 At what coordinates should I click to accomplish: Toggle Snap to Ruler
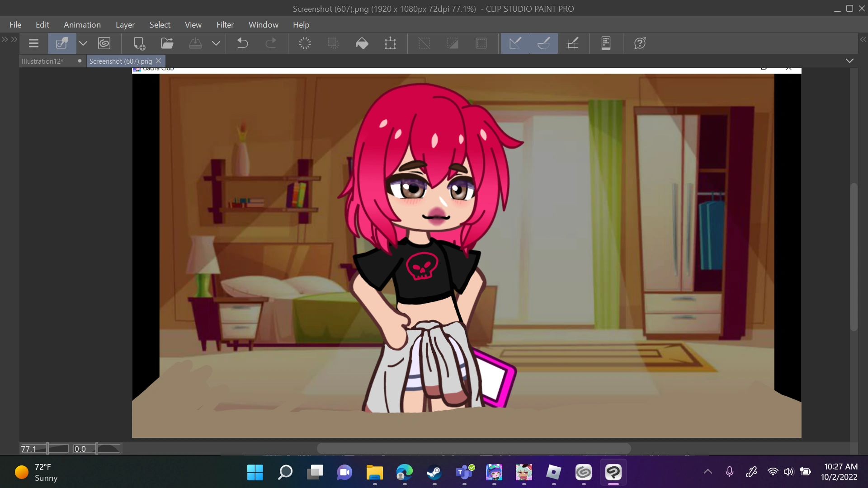pos(515,43)
